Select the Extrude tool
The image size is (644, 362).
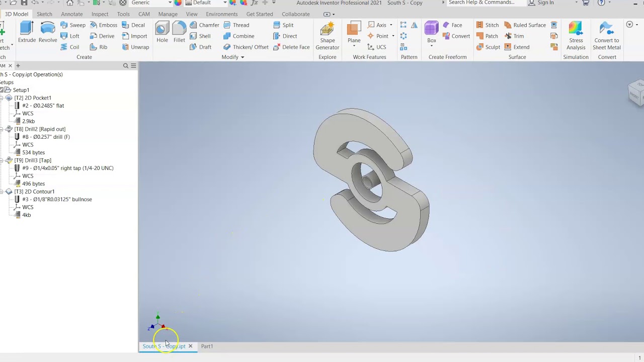[x=27, y=33]
